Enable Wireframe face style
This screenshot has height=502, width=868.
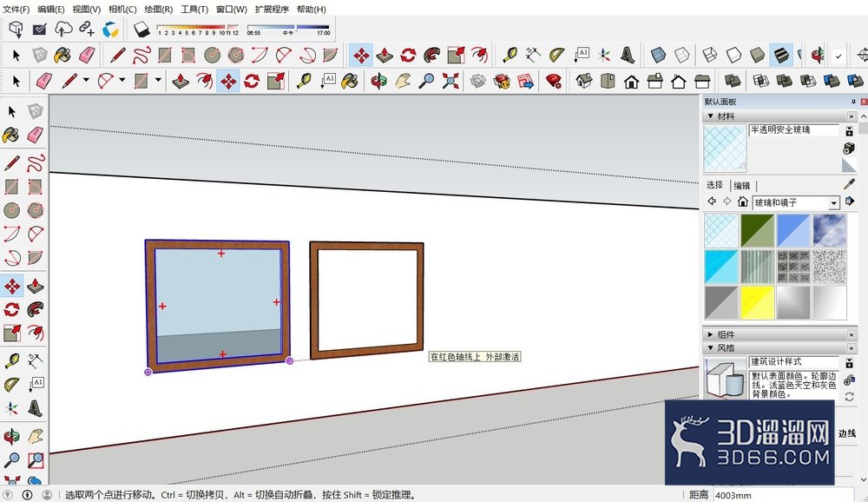coord(709,56)
